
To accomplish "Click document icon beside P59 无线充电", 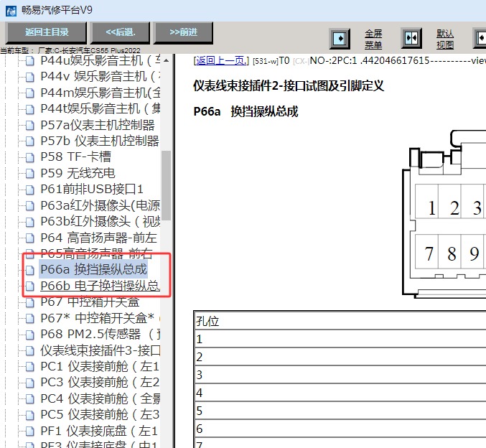I will pyautogui.click(x=29, y=174).
